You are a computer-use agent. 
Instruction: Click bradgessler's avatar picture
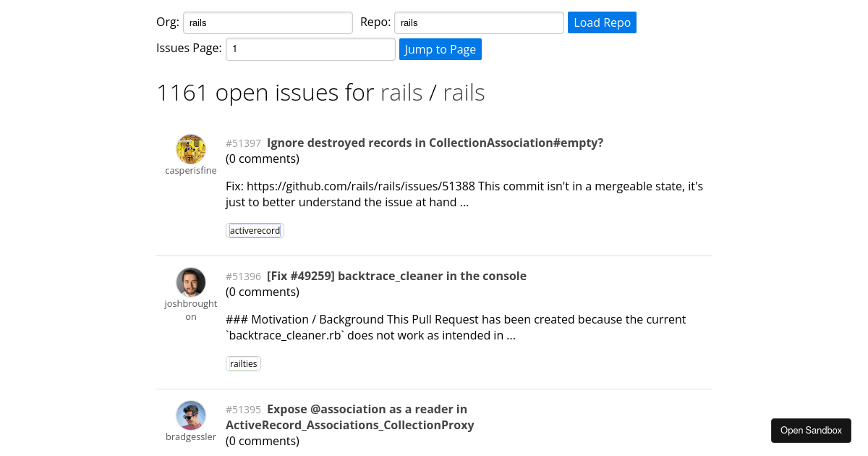pyautogui.click(x=191, y=415)
